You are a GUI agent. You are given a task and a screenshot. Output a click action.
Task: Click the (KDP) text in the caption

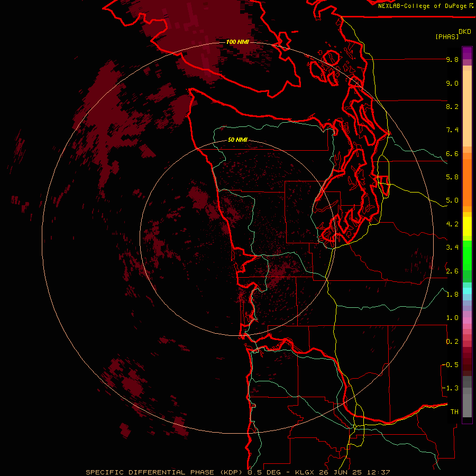point(231,472)
